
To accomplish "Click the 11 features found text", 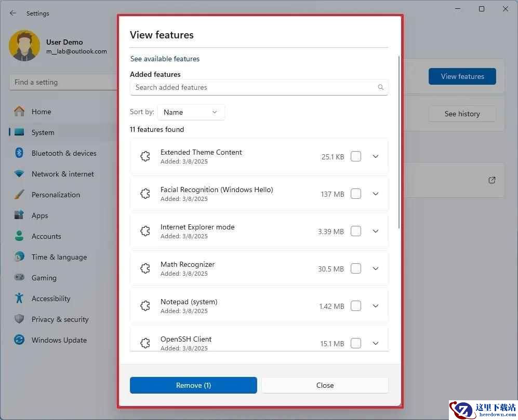I will 157,129.
